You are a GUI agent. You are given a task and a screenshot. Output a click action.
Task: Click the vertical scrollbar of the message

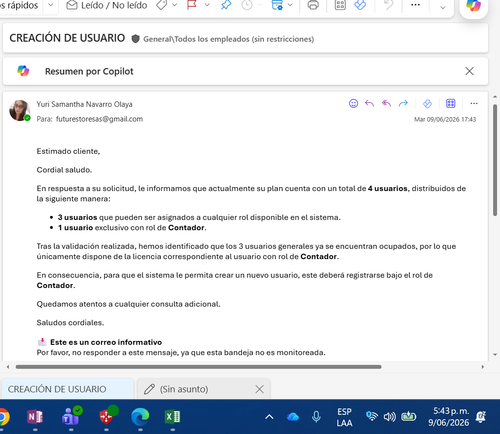495,160
